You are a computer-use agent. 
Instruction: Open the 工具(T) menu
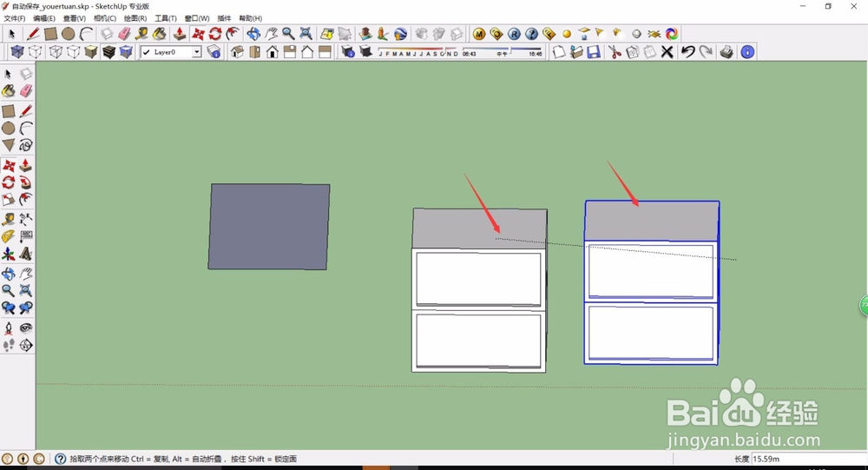tap(166, 18)
